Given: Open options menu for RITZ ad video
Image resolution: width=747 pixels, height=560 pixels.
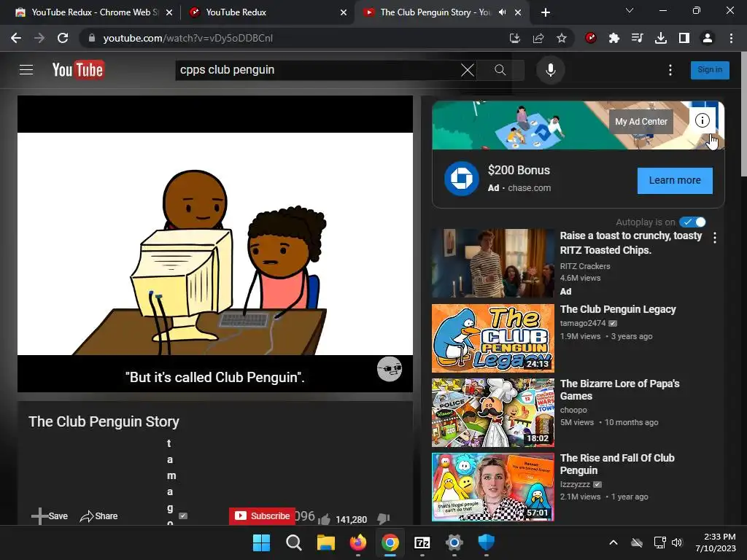Looking at the screenshot, I should tap(715, 238).
